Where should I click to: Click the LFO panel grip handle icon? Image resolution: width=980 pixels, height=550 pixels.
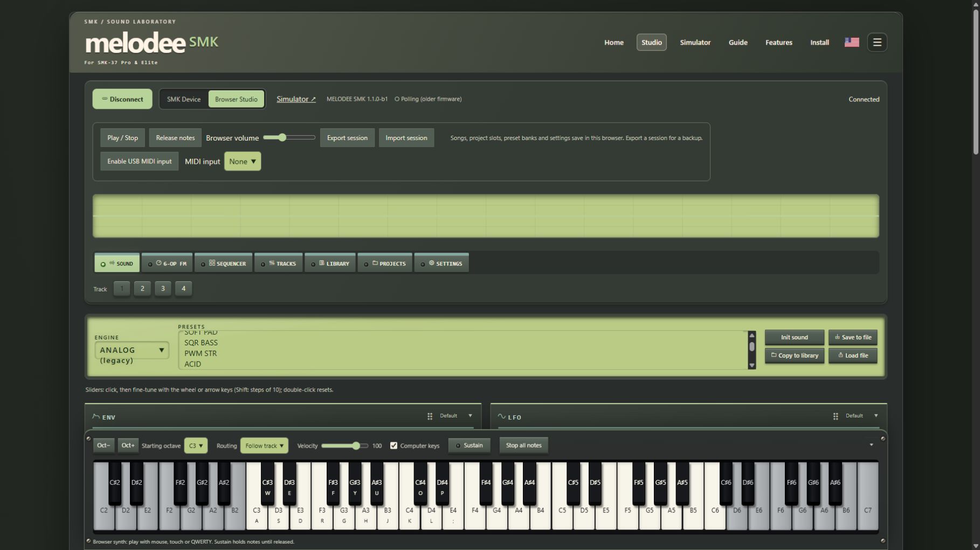(x=836, y=416)
